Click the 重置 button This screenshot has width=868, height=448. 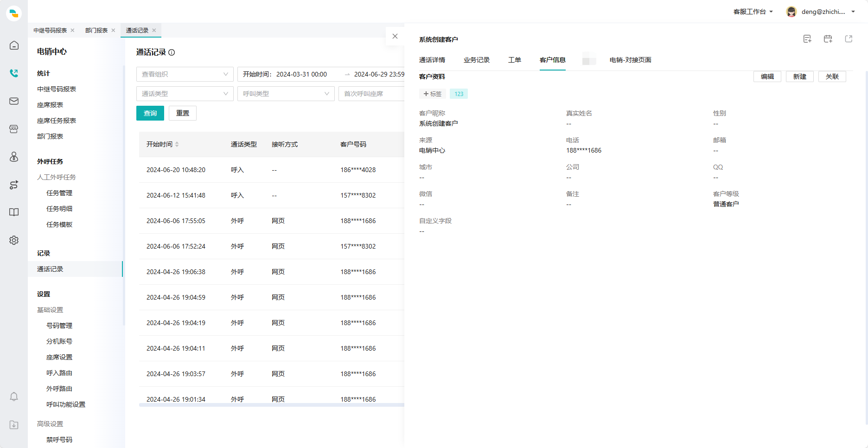(183, 113)
